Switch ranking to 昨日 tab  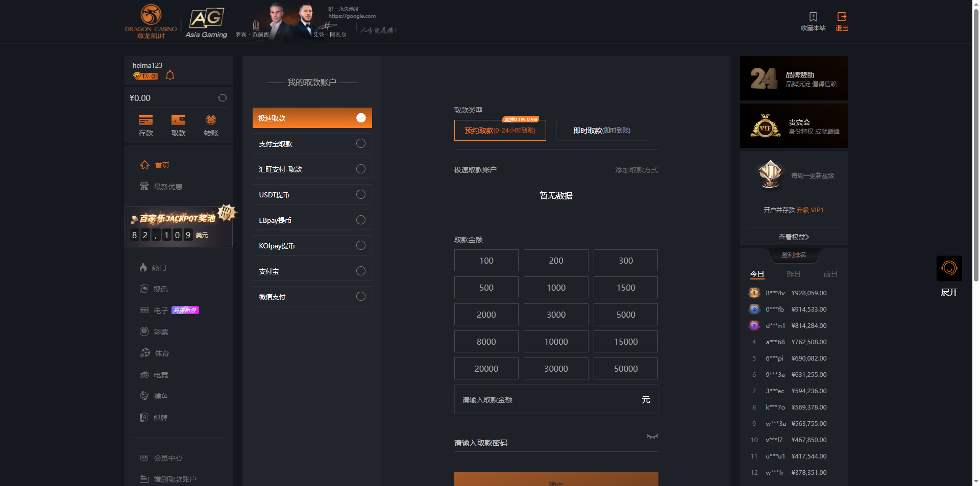coord(794,274)
